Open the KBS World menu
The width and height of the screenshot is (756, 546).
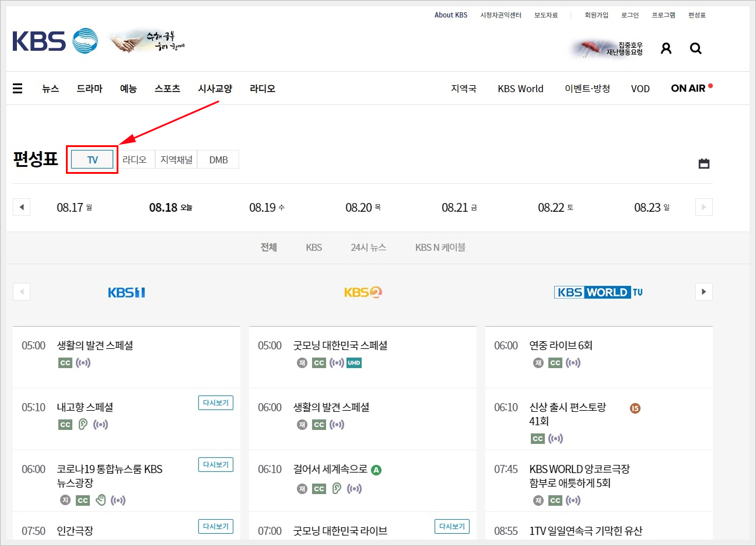pyautogui.click(x=520, y=89)
